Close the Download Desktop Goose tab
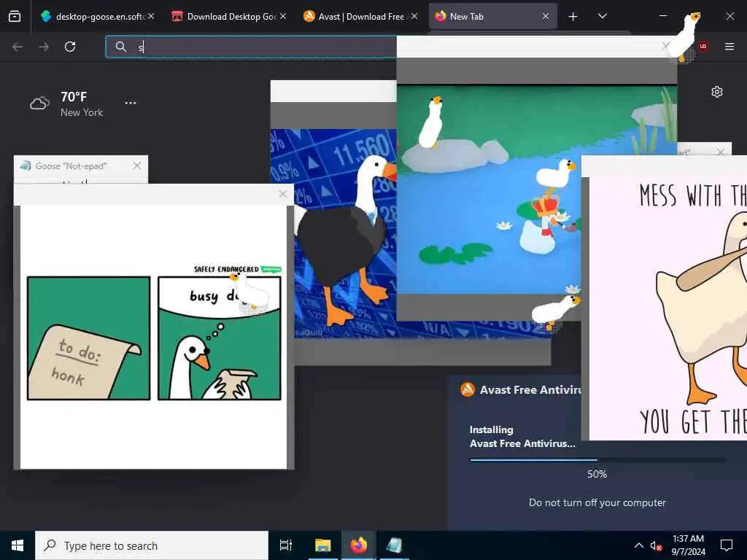Viewport: 747px width, 560px height. coord(283,16)
